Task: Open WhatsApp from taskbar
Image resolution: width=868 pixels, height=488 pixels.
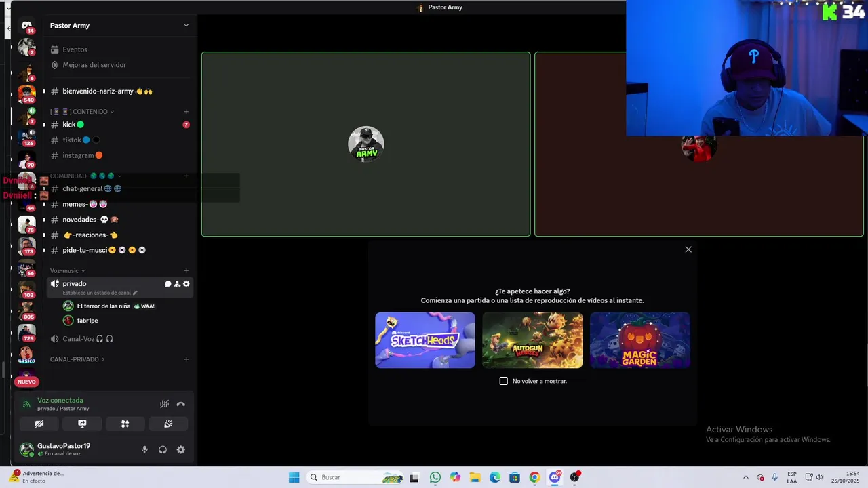Action: click(x=435, y=477)
